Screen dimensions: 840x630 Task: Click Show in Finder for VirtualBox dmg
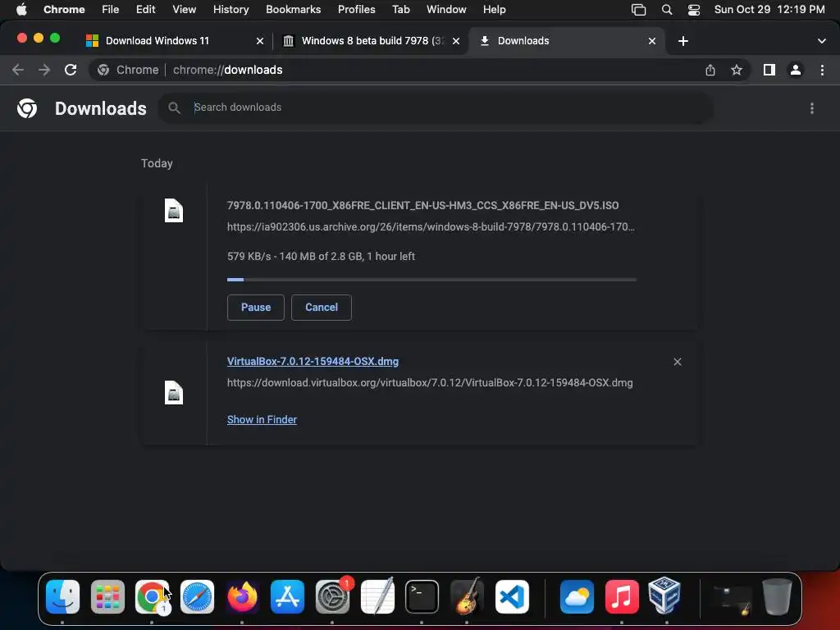coord(262,419)
